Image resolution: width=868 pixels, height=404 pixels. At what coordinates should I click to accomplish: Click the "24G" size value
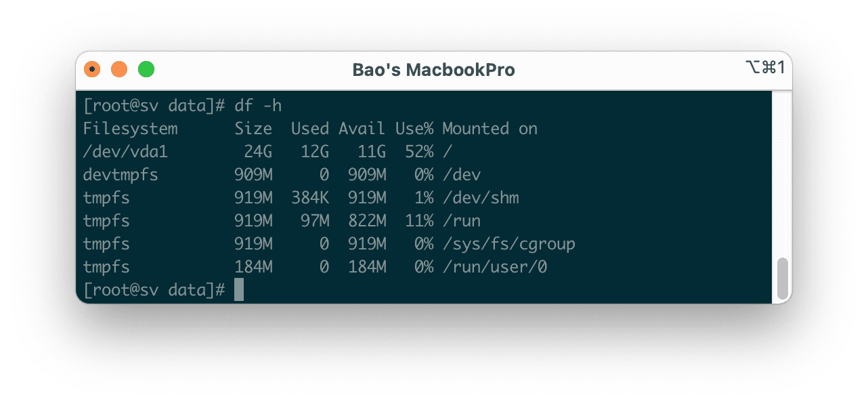click(x=258, y=152)
